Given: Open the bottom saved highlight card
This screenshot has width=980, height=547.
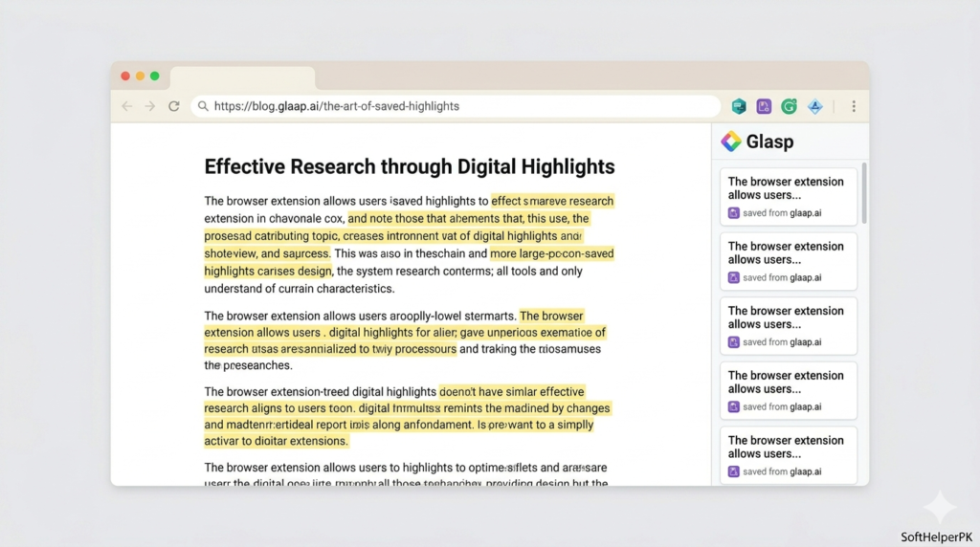Looking at the screenshot, I should [789, 454].
